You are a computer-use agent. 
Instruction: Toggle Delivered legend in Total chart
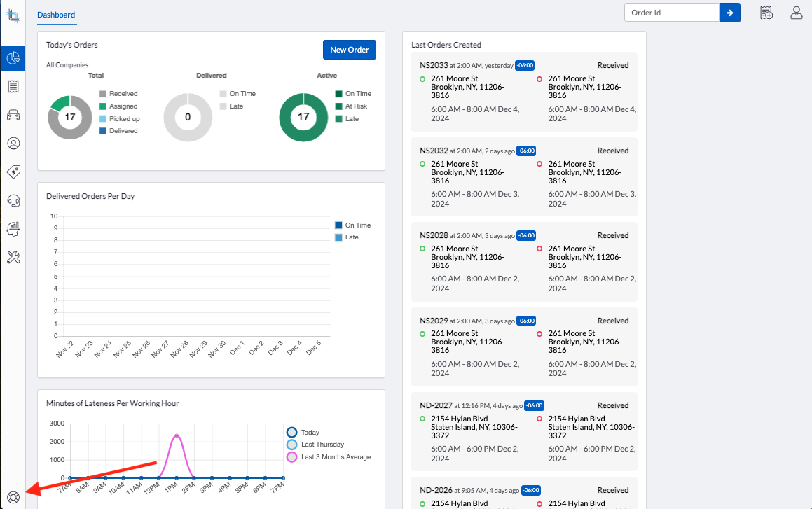tap(118, 131)
